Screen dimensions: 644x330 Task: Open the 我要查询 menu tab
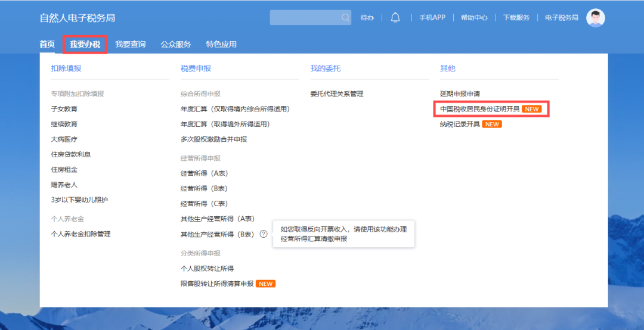click(x=130, y=44)
